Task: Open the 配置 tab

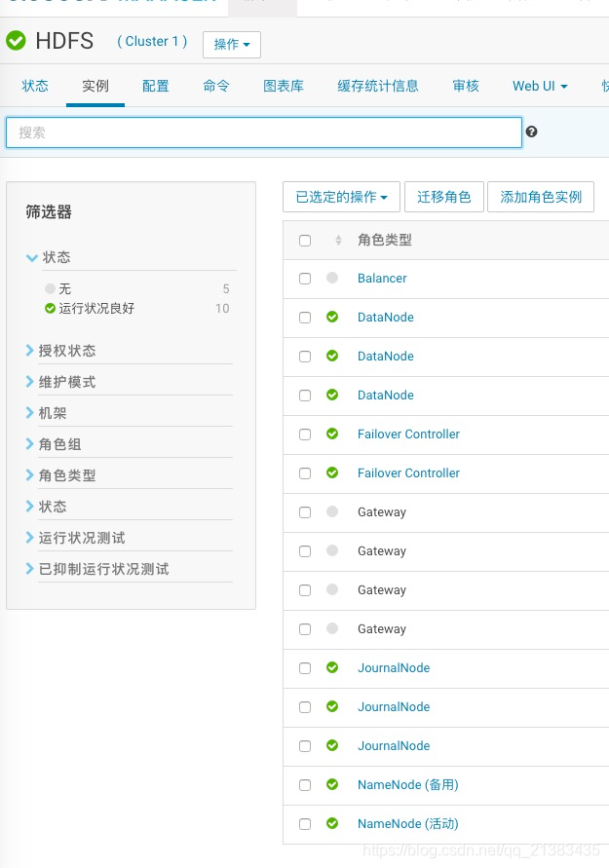Action: point(156,86)
